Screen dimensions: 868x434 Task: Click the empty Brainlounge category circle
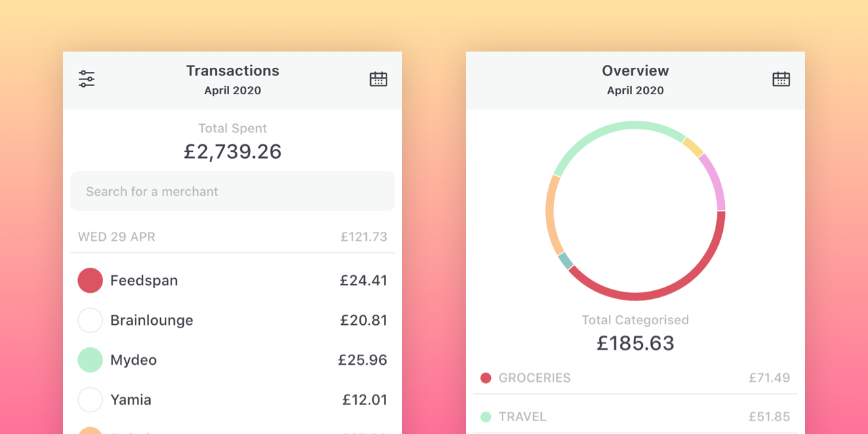(90, 320)
